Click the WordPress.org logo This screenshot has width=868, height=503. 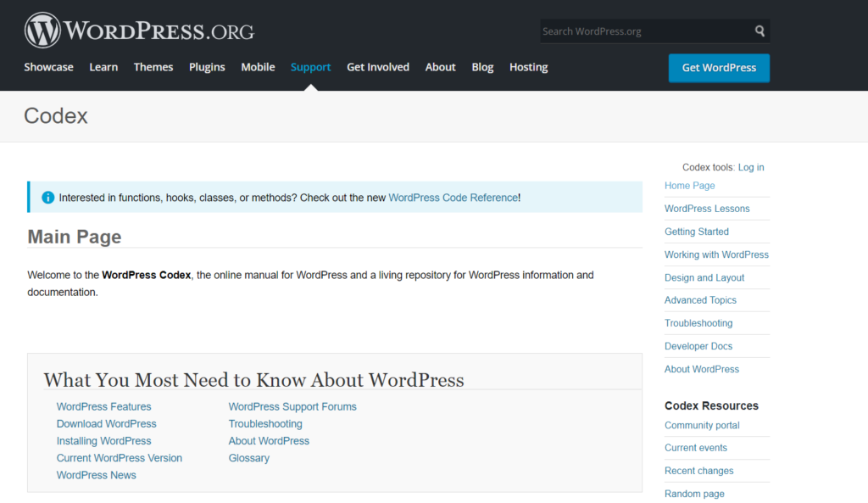[x=139, y=30]
